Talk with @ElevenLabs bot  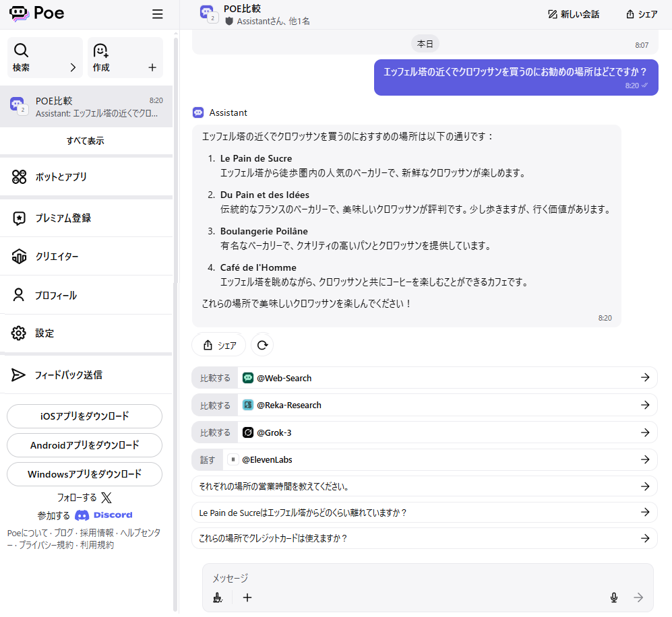point(424,460)
